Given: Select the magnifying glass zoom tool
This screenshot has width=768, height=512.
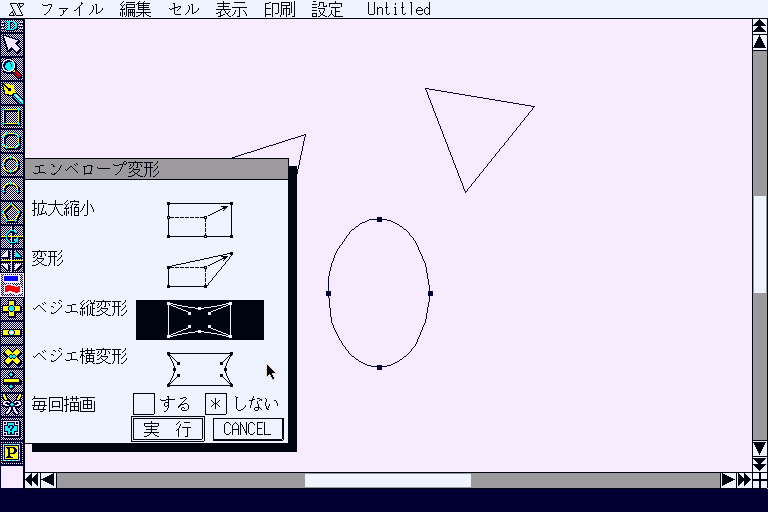Looking at the screenshot, I should click(x=12, y=69).
